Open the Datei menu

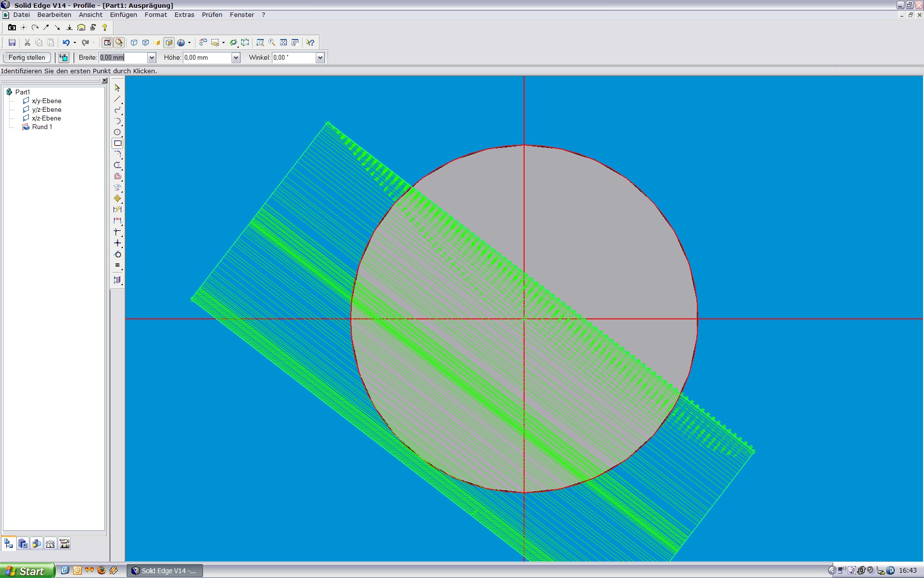pyautogui.click(x=22, y=15)
